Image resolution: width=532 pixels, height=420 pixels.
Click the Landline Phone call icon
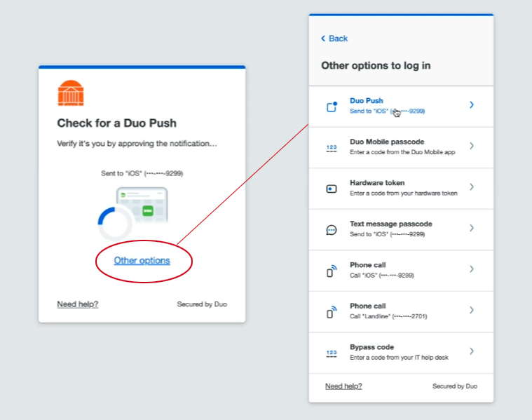(332, 311)
